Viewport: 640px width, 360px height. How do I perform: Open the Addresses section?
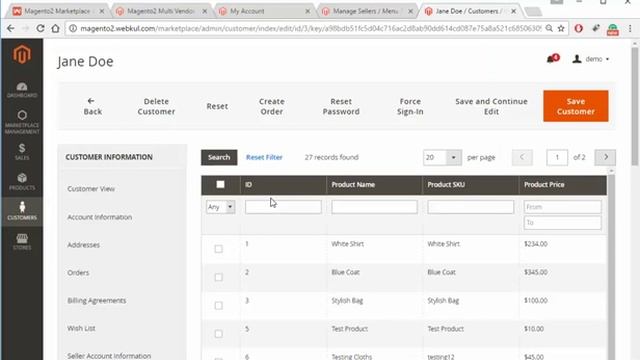click(x=83, y=245)
